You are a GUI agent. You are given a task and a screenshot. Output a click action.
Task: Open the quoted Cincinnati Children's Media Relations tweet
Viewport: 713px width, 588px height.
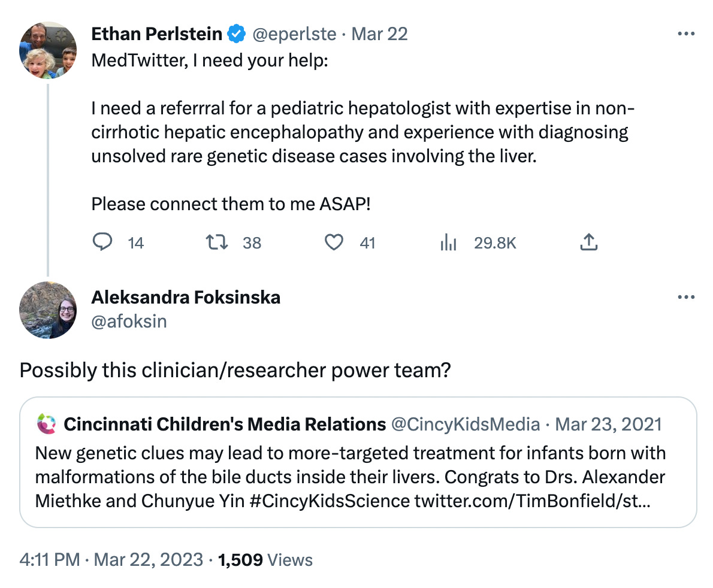pyautogui.click(x=358, y=462)
